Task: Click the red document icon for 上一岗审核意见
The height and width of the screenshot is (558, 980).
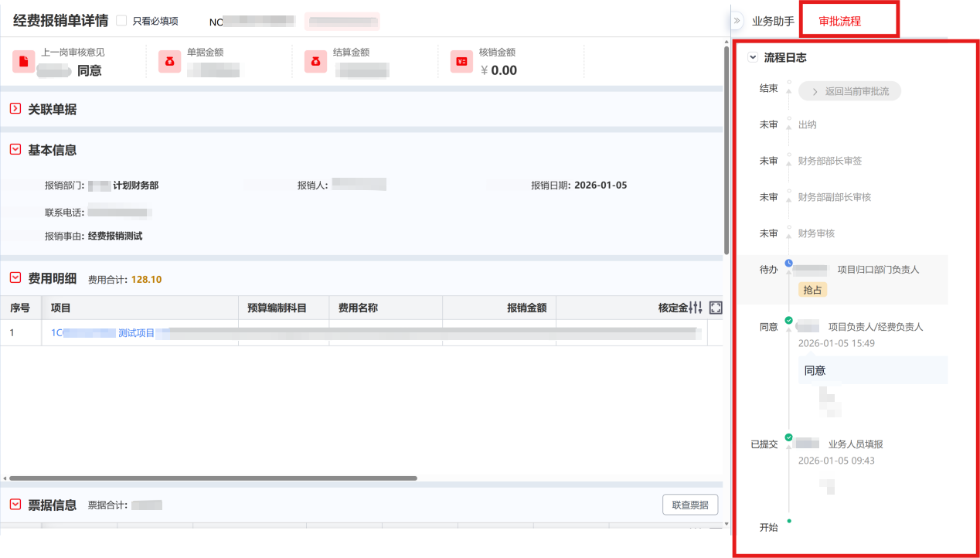Action: pyautogui.click(x=24, y=62)
